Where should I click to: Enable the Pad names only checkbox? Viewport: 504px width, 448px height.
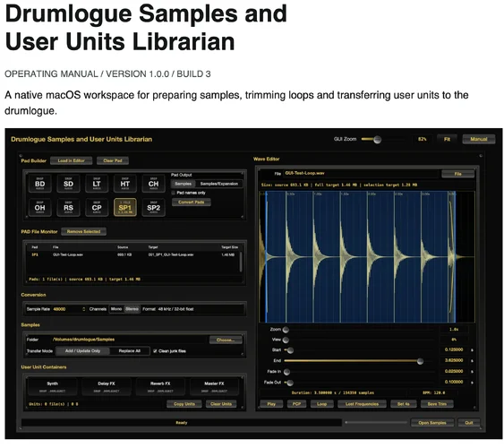[x=174, y=193]
